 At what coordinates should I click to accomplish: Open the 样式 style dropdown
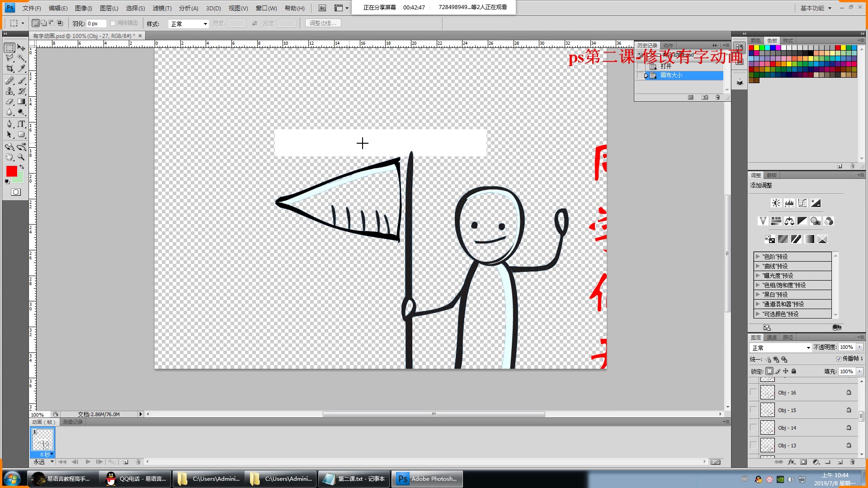pyautogui.click(x=189, y=24)
